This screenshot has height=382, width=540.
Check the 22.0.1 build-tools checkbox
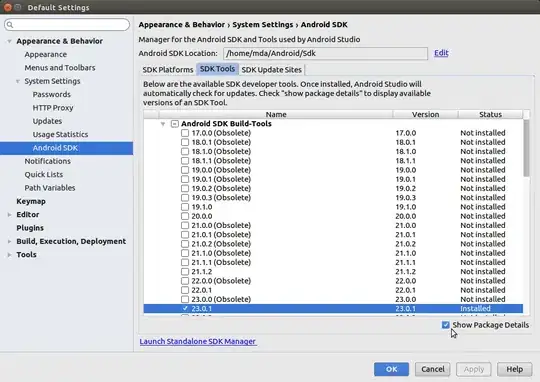[x=185, y=290]
